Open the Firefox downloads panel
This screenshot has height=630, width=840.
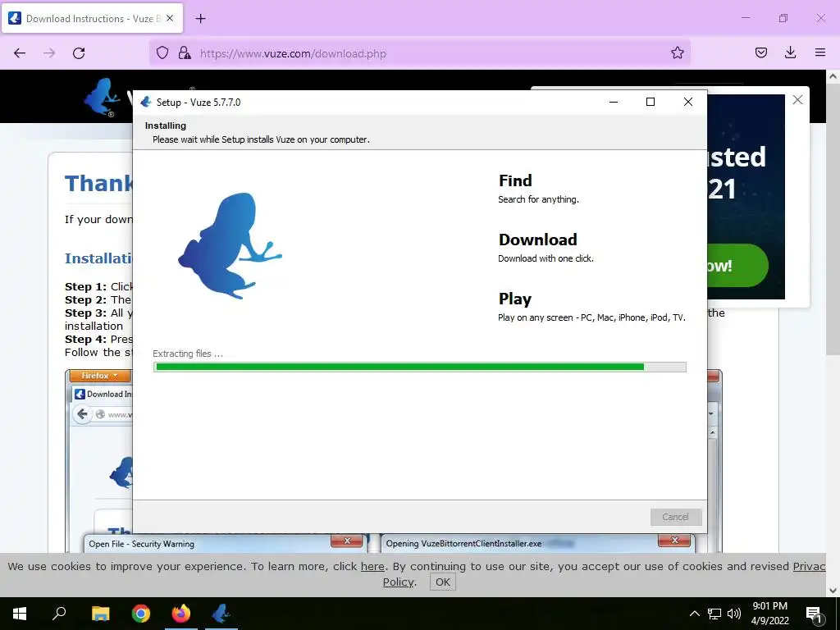[x=790, y=52]
